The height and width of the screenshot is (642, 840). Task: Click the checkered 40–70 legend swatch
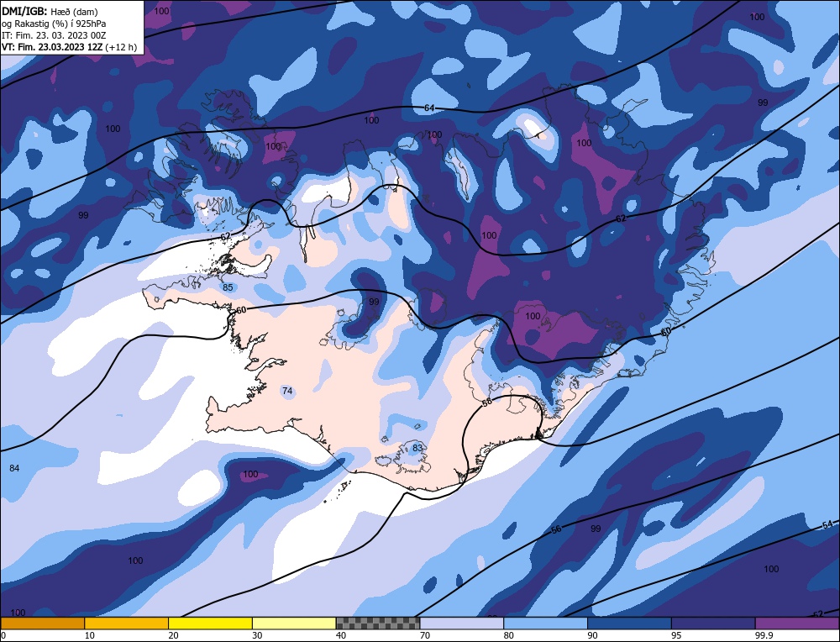pos(378,623)
